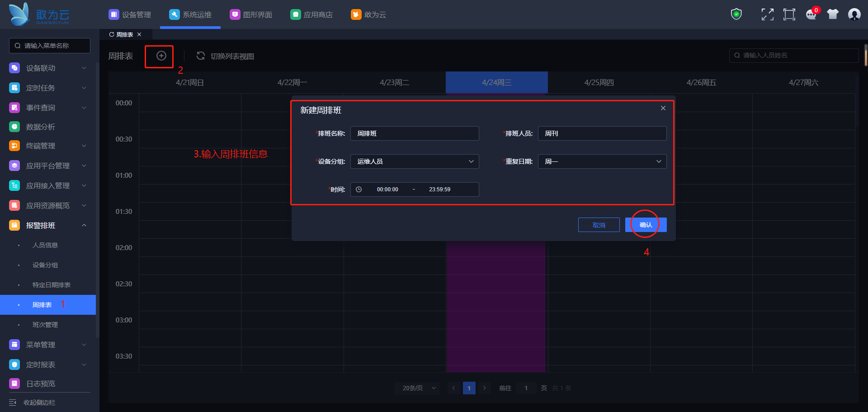Open the messages notification chat icon

point(811,14)
